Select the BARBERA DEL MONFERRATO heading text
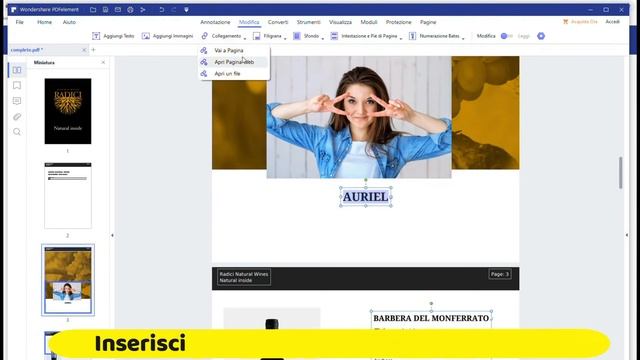640x360 pixels. click(431, 318)
